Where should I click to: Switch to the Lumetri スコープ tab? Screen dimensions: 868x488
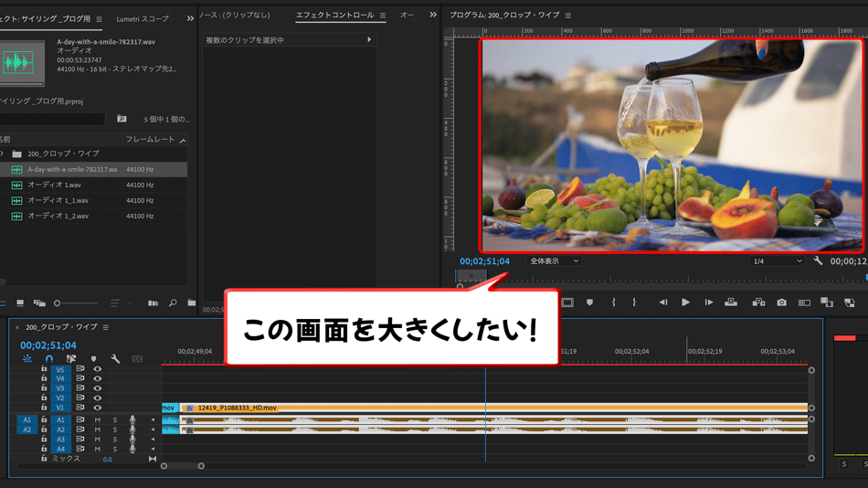click(x=142, y=18)
